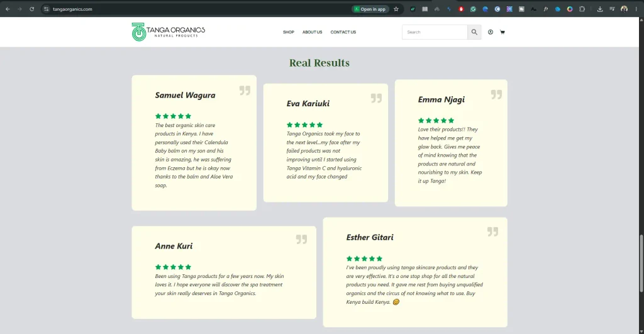Viewport: 644px width, 334px height.
Task: Open the ABOUT US menu item
Action: coord(312,32)
